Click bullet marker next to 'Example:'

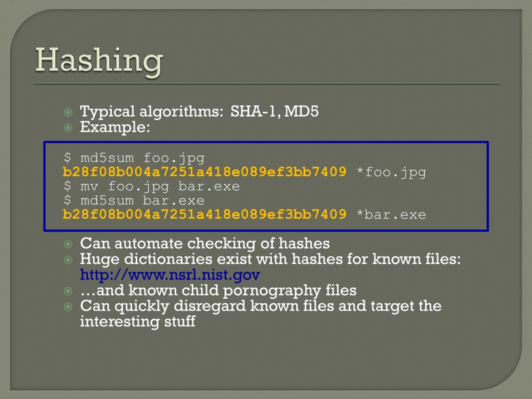pos(68,128)
